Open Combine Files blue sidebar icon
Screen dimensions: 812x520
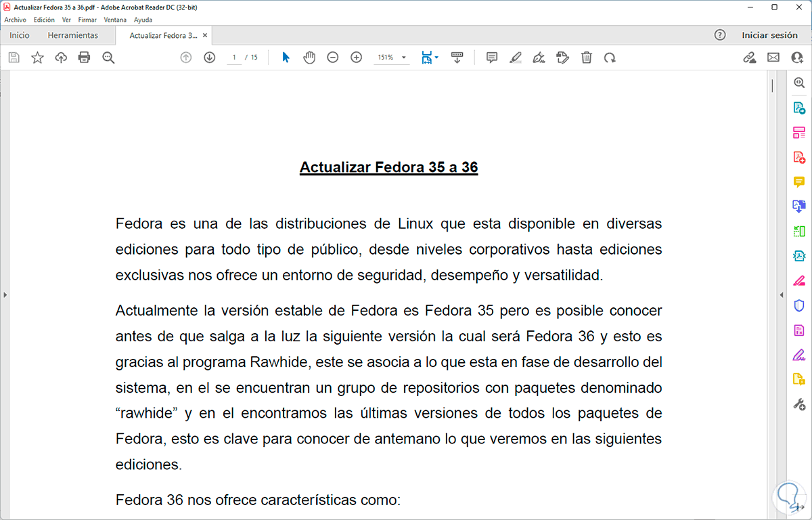[799, 206]
